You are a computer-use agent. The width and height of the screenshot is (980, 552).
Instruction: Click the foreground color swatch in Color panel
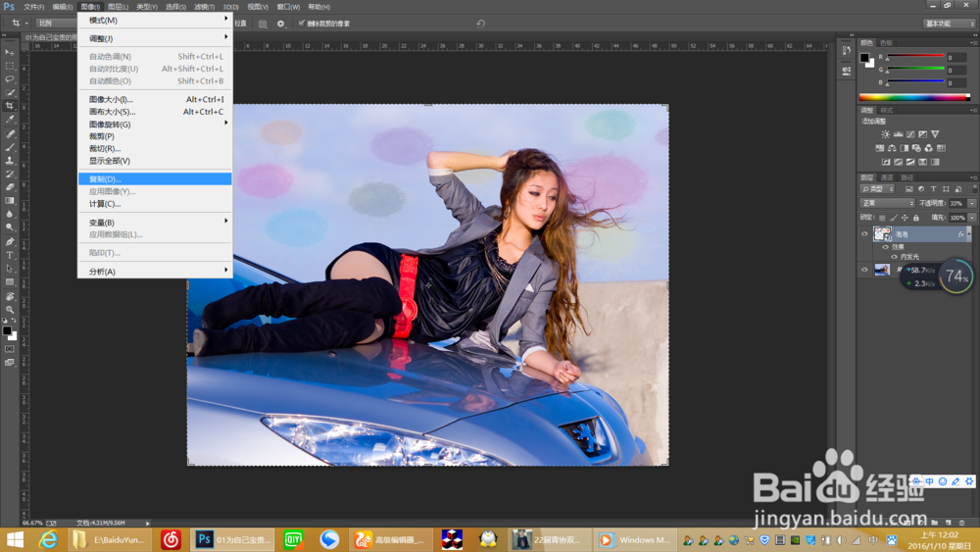click(x=864, y=58)
